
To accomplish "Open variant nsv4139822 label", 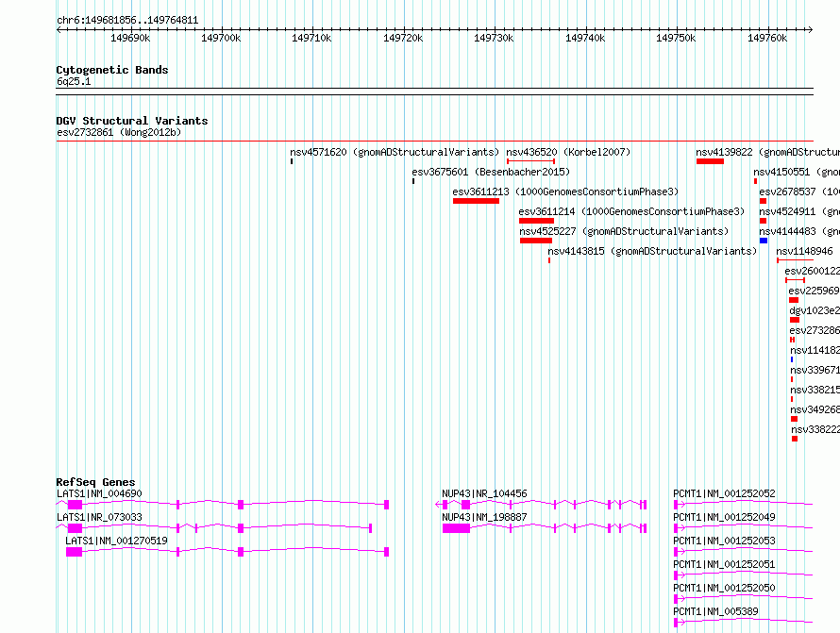I will pyautogui.click(x=767, y=152).
